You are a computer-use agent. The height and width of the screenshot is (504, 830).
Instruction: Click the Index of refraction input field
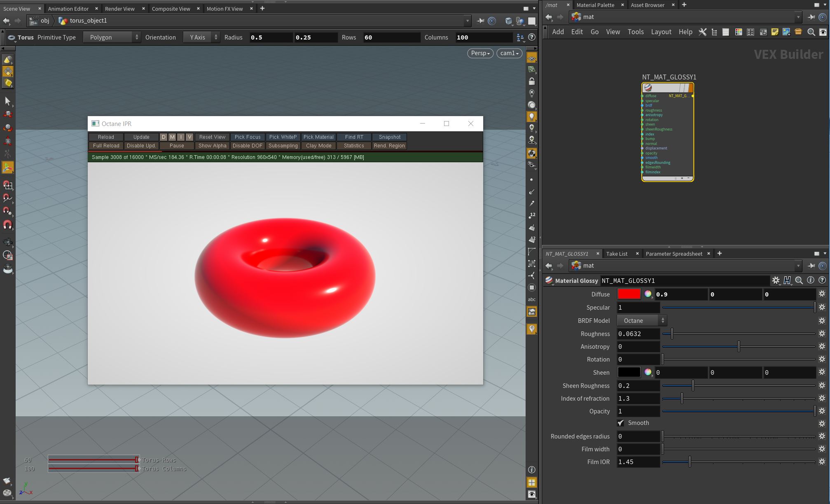[x=638, y=398]
